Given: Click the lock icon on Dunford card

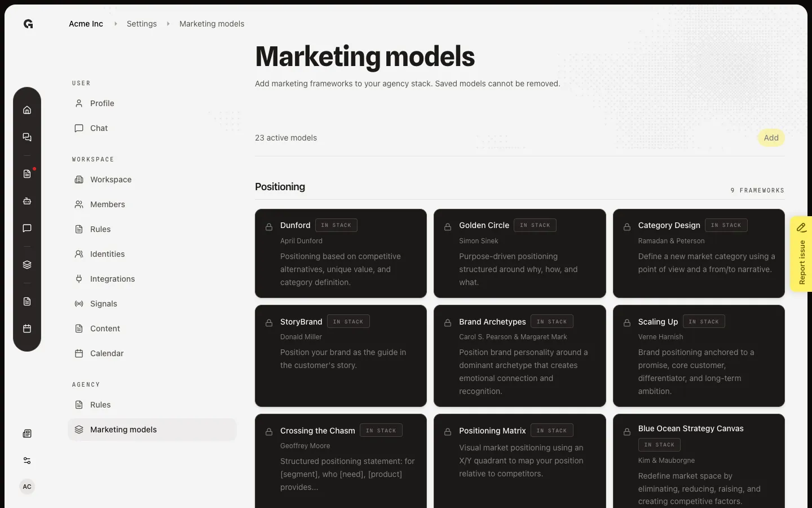Looking at the screenshot, I should (x=269, y=227).
